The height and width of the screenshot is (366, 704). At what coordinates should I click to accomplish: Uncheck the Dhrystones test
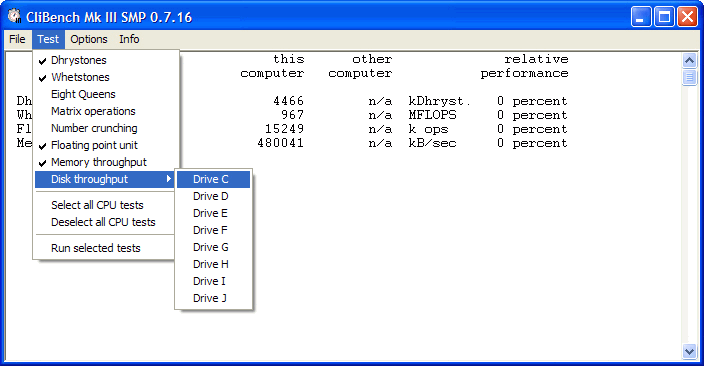click(105, 60)
